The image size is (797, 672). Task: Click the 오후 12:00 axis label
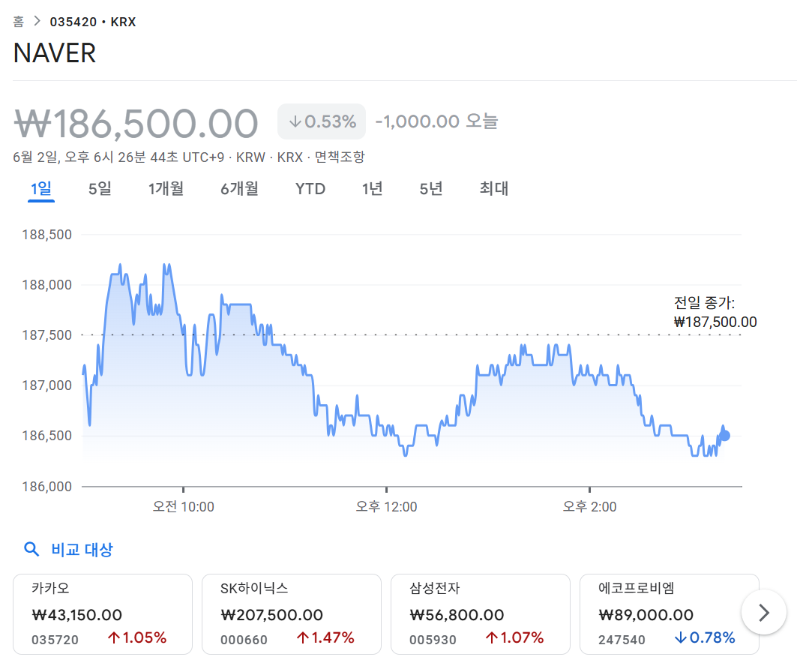[386, 507]
